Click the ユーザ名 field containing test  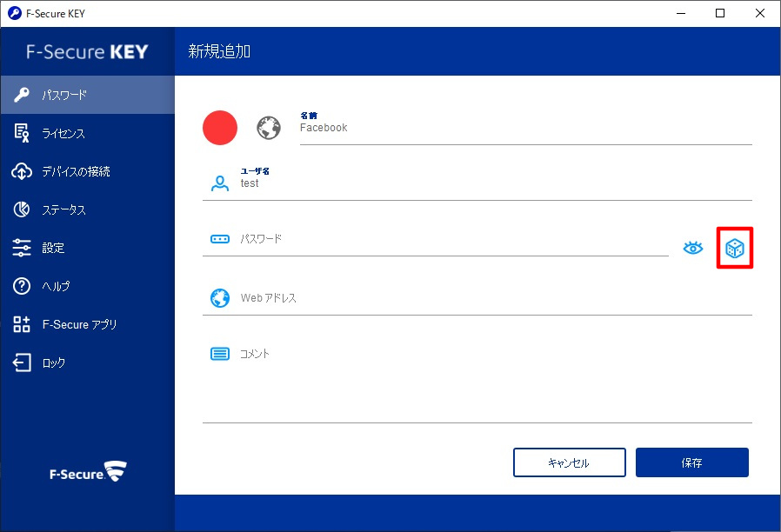coord(494,183)
